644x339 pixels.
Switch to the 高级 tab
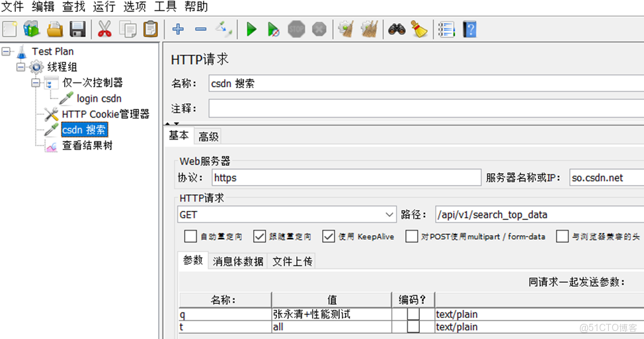coord(208,137)
